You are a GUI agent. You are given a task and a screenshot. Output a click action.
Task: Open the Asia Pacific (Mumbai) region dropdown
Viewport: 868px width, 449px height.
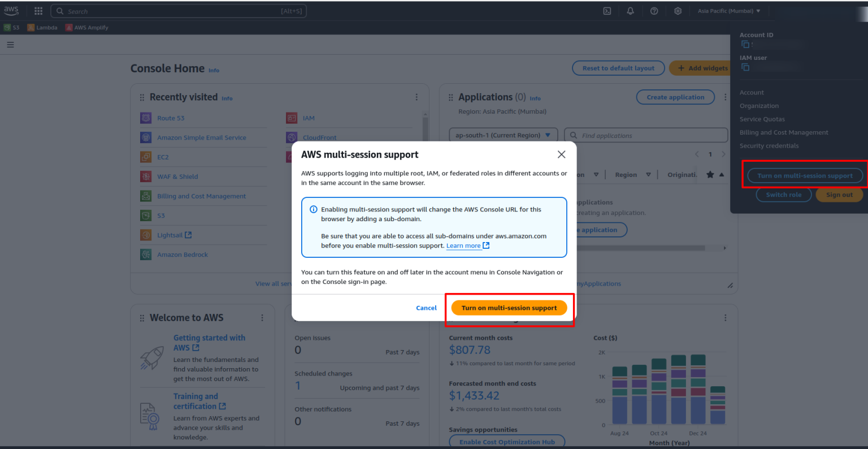[x=730, y=11]
